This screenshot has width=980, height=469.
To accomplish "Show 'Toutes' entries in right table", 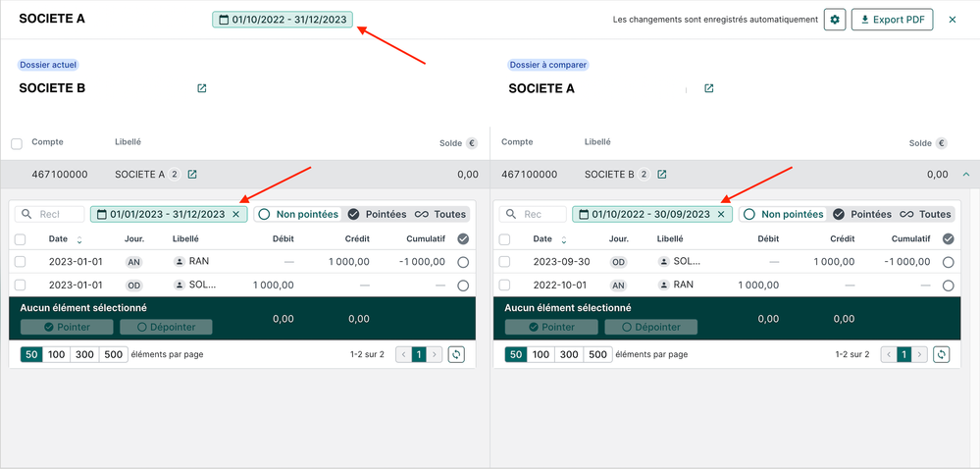I will pos(927,214).
